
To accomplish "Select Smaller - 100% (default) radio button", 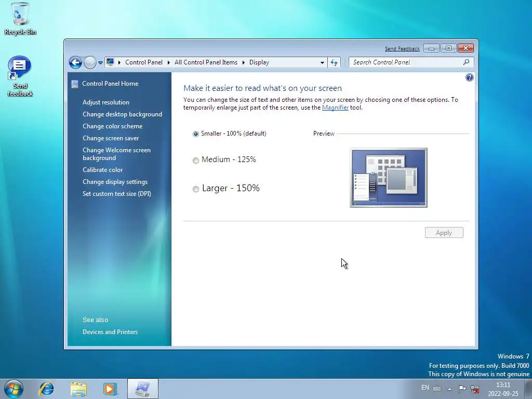I will tap(196, 134).
